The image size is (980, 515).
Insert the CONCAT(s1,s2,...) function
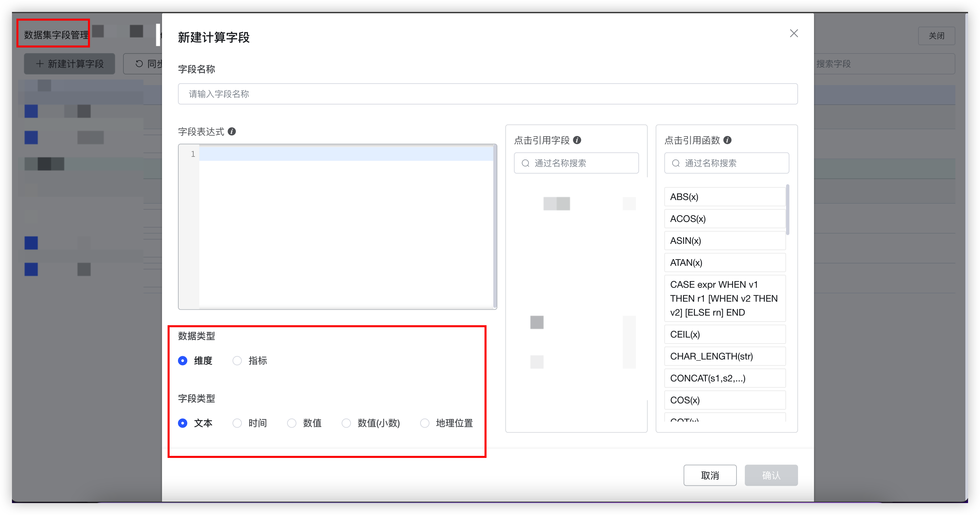pyautogui.click(x=708, y=378)
